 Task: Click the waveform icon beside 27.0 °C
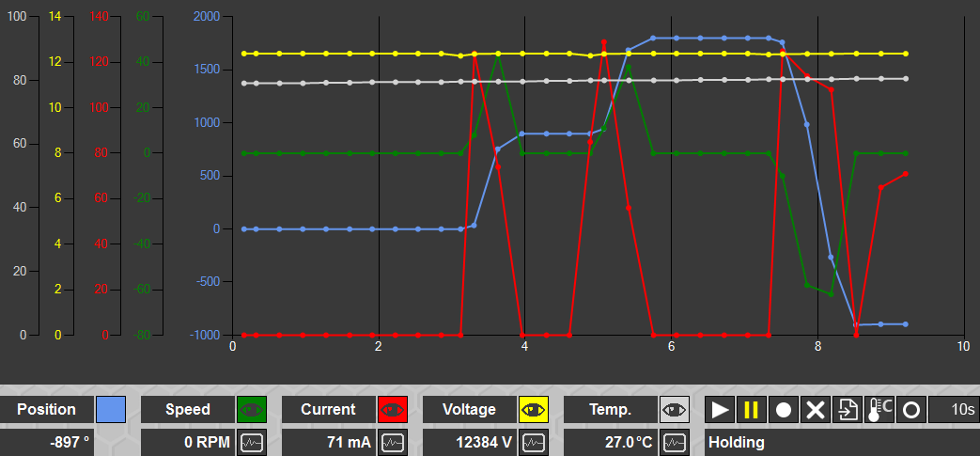[x=675, y=441]
